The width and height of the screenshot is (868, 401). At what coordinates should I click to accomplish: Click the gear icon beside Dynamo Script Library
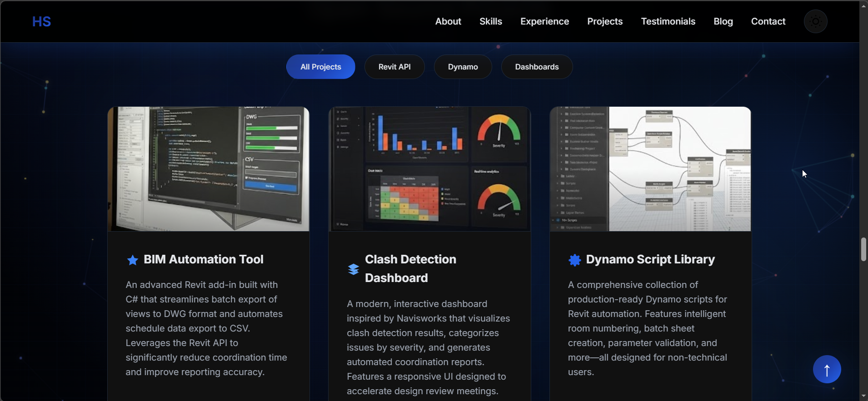pyautogui.click(x=574, y=260)
